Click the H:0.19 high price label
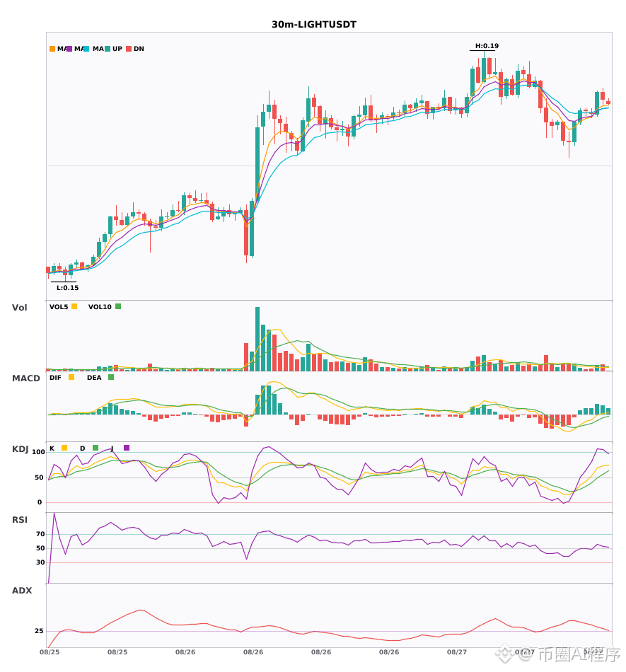 tap(487, 46)
